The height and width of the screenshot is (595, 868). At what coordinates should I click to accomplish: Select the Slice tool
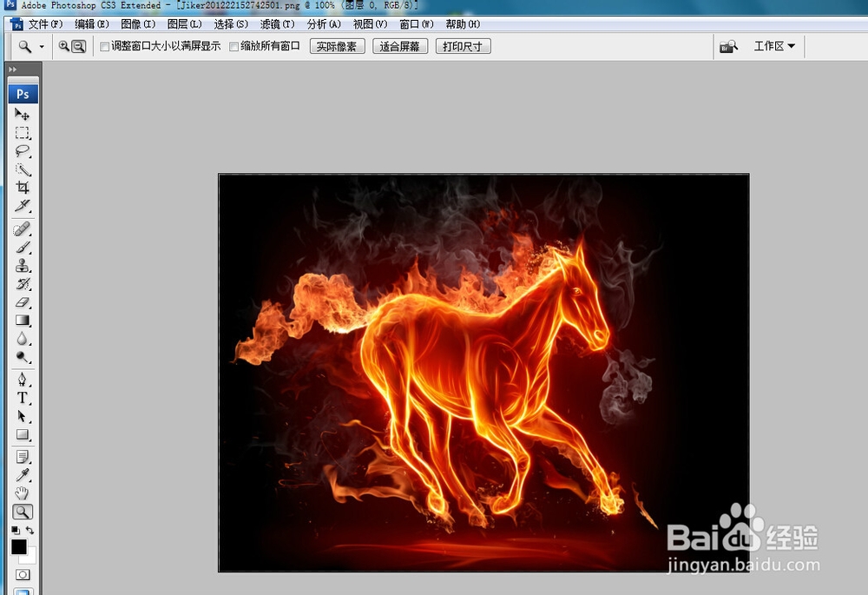pyautogui.click(x=23, y=206)
